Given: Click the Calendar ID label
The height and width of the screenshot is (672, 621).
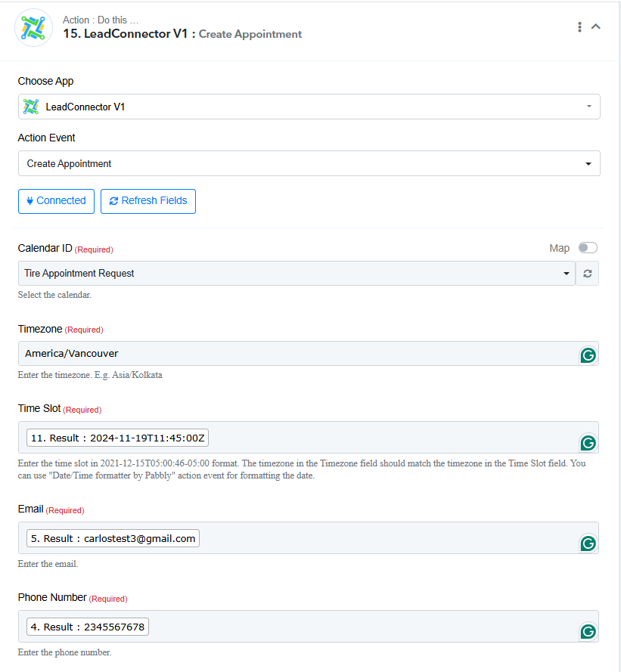Looking at the screenshot, I should point(45,248).
